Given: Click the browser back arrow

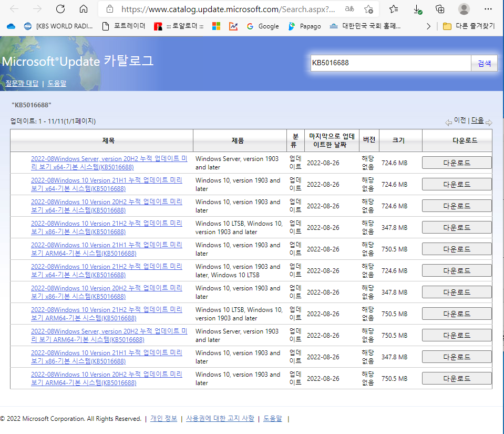Looking at the screenshot, I should (x=15, y=9).
